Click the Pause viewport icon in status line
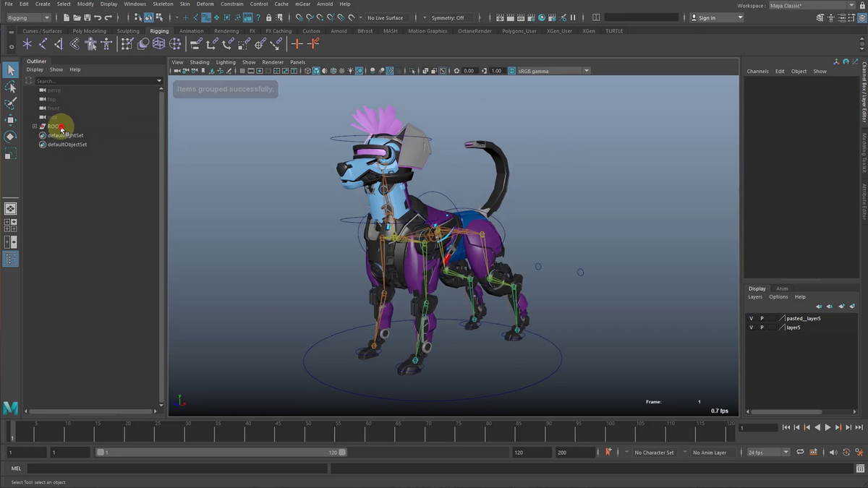The width and height of the screenshot is (868, 488). pyautogui.click(x=574, y=17)
